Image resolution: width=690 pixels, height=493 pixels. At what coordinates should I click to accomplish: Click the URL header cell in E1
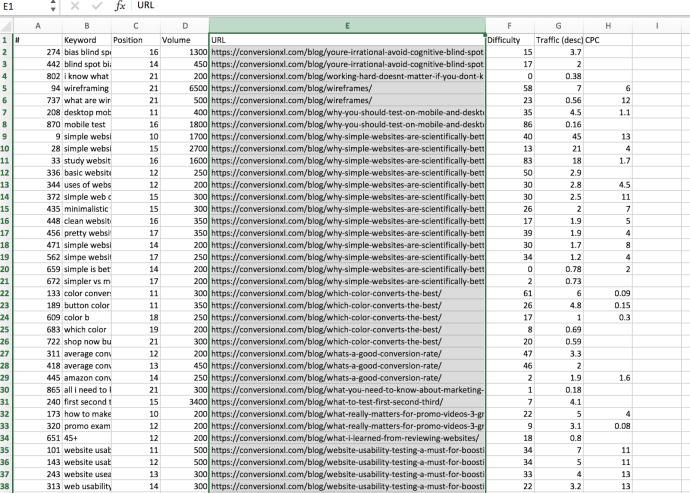coord(347,40)
